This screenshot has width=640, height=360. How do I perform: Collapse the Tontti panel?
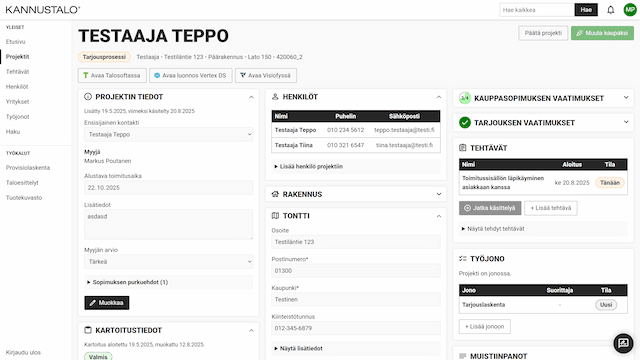(439, 216)
